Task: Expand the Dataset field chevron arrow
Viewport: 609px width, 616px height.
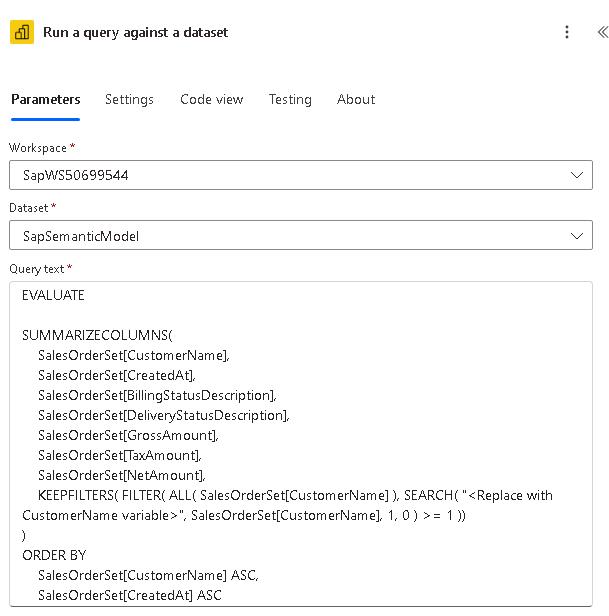Action: click(576, 236)
